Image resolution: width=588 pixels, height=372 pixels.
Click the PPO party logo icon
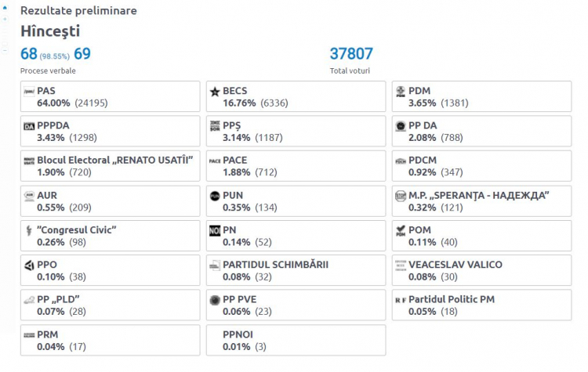pos(29,265)
